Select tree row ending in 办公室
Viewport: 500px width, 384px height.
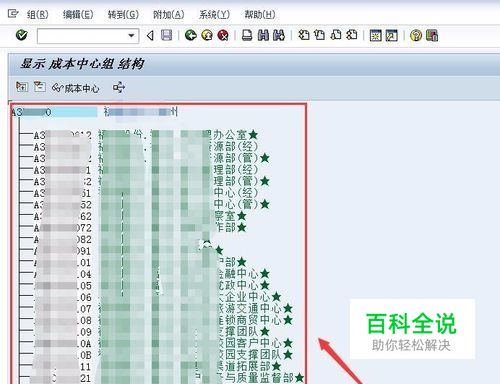[x=146, y=135]
